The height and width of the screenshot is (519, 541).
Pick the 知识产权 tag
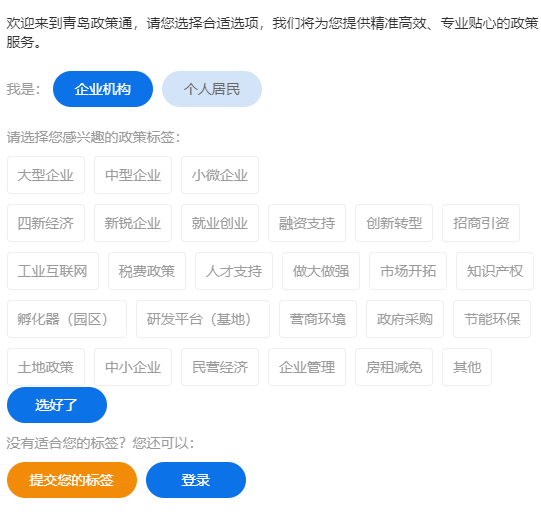(x=495, y=271)
